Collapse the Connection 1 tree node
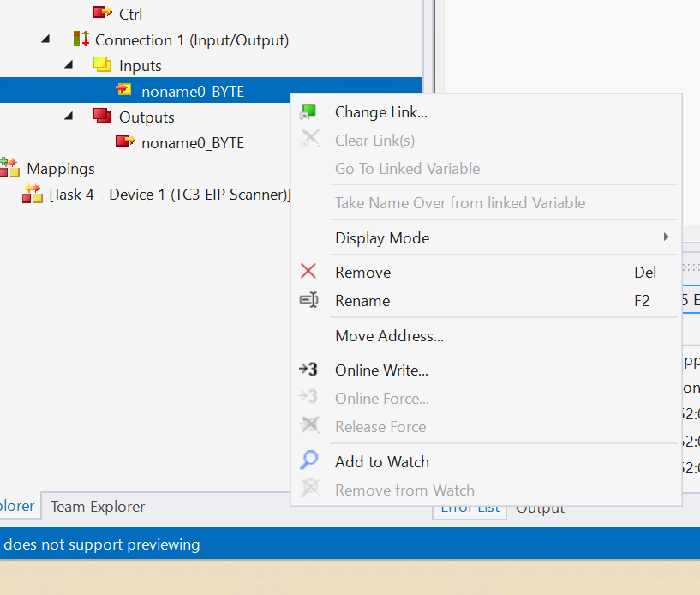Viewport: 700px width, 595px height. click(x=45, y=40)
